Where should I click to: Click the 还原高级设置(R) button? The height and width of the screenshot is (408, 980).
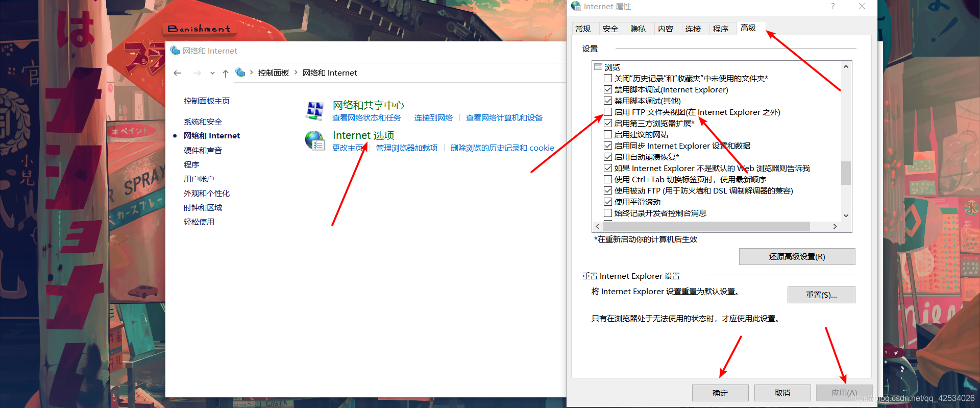tap(797, 256)
